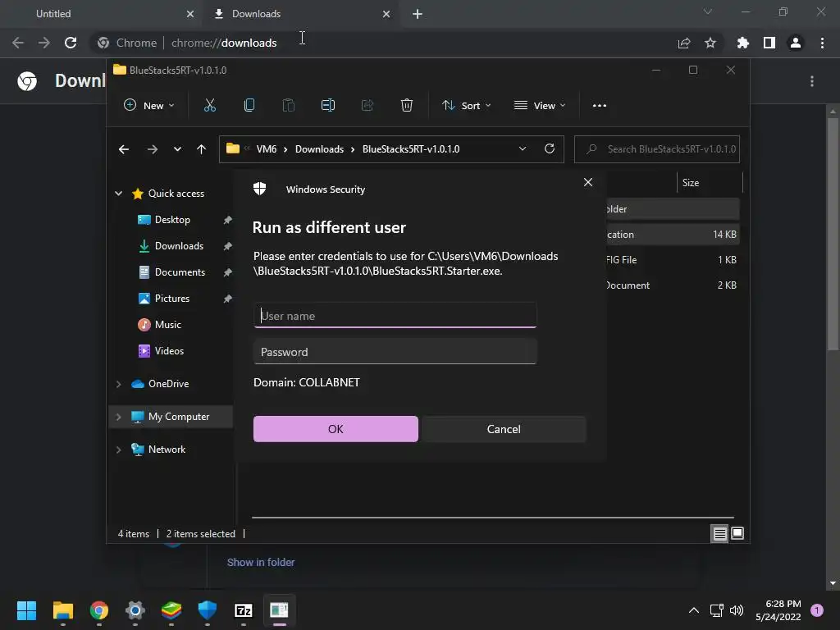Click the Paste icon in Explorer toolbar
Viewport: 840px width, 630px height.
288,106
